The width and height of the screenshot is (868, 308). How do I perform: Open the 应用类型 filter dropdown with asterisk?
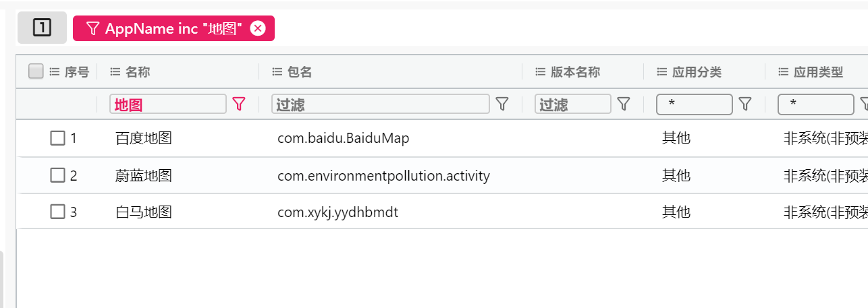point(816,104)
